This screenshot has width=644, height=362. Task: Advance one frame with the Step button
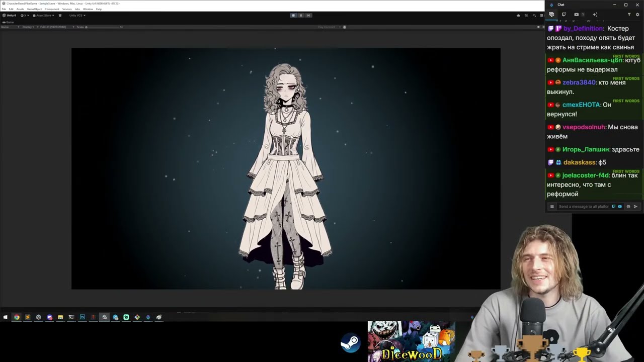tap(308, 15)
